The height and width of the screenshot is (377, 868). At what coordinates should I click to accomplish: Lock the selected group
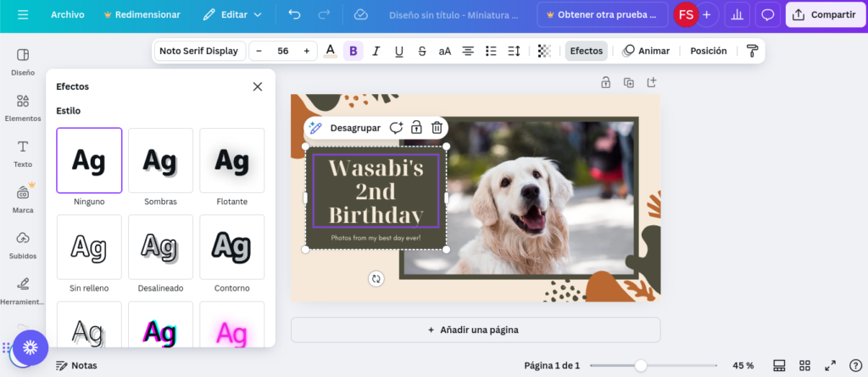(x=416, y=128)
